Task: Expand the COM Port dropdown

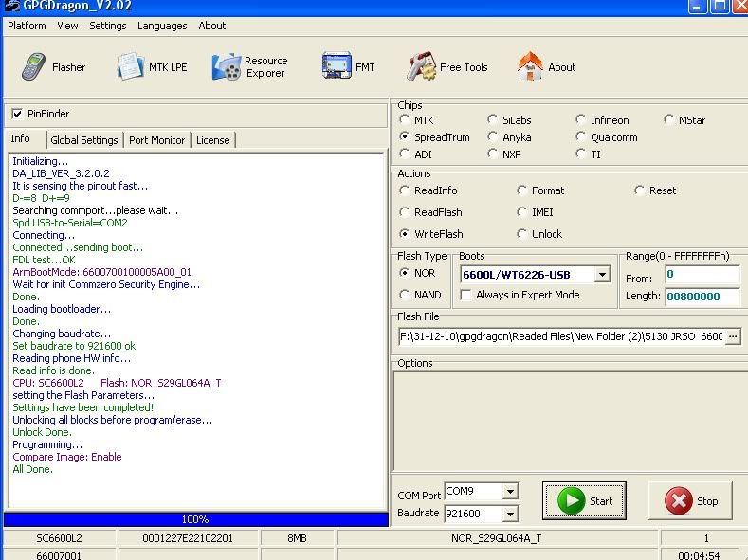Action: click(510, 492)
